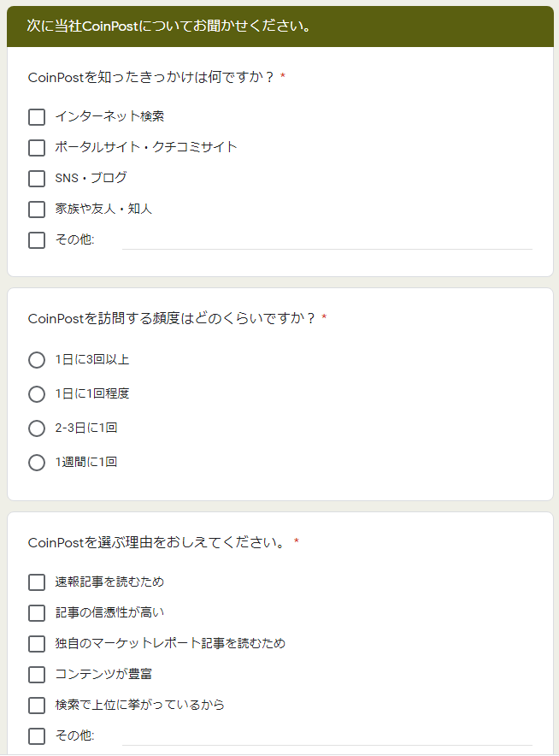The height and width of the screenshot is (756, 559).
Task: Check 家族や友人・知人 option
Action: tap(37, 210)
